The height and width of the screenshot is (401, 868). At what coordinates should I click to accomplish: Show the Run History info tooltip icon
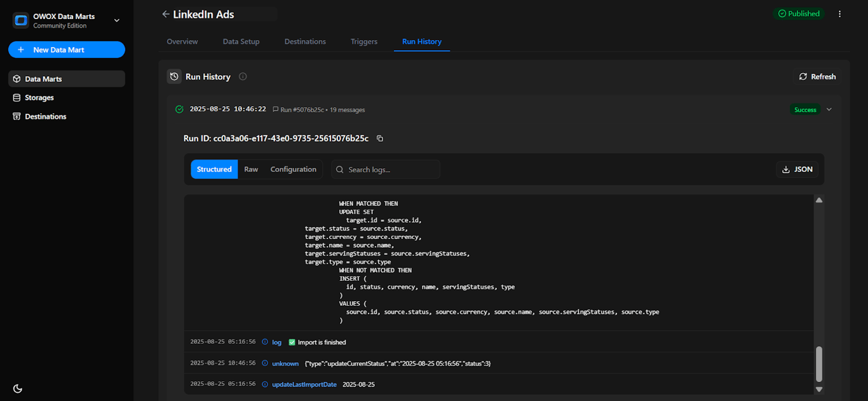point(243,76)
